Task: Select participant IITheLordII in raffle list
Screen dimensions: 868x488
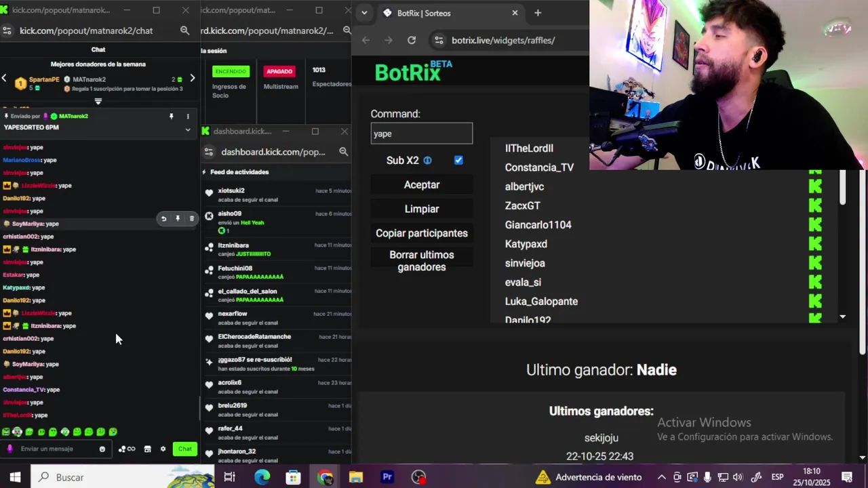Action: click(x=529, y=148)
